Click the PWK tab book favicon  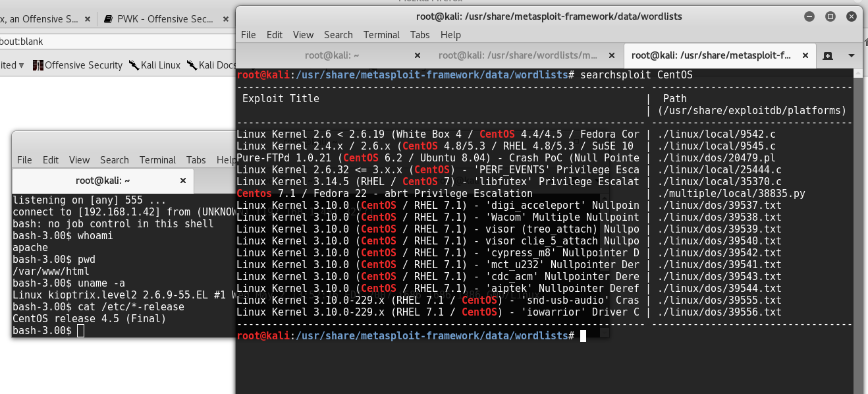[108, 19]
